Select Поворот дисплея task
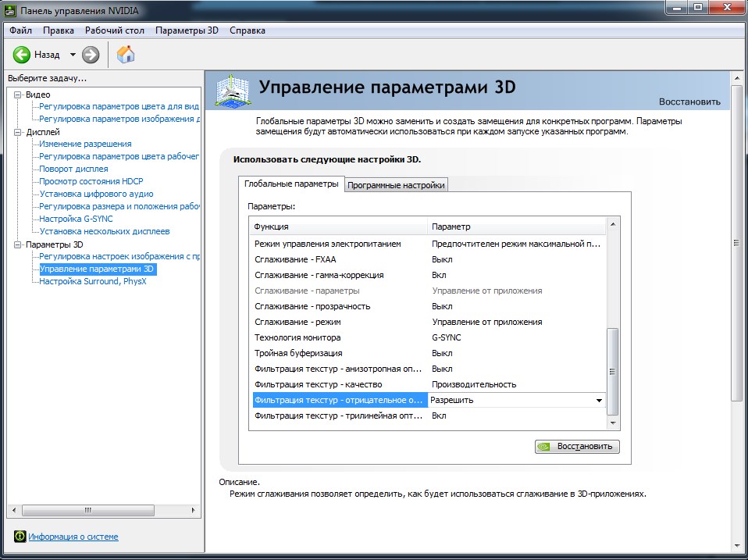 click(x=73, y=169)
